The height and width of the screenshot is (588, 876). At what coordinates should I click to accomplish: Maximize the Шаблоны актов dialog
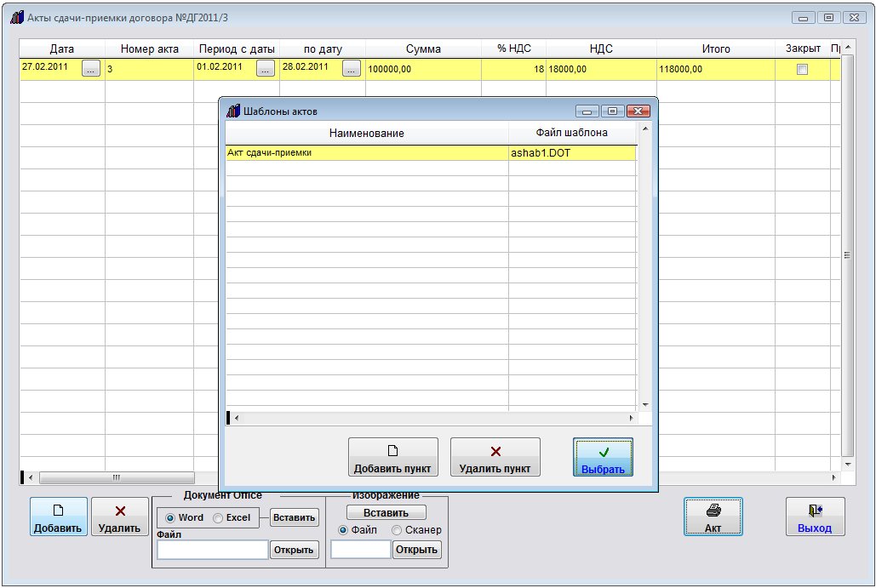pos(612,111)
